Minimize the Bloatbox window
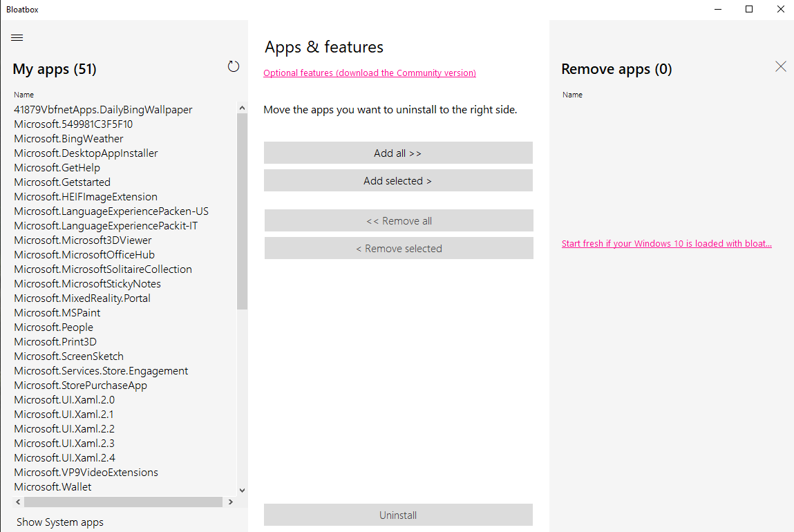794x532 pixels. coord(717,9)
